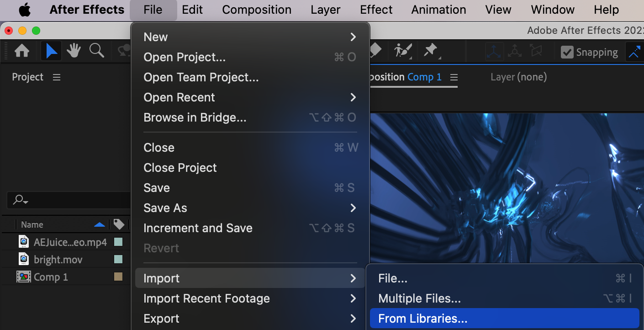644x330 pixels.
Task: Open the Composition menu in menu bar
Action: 257,10
